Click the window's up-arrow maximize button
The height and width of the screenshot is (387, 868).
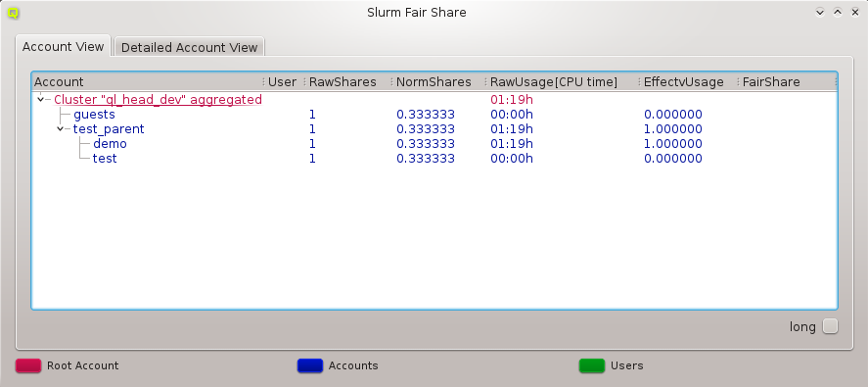[x=838, y=12]
